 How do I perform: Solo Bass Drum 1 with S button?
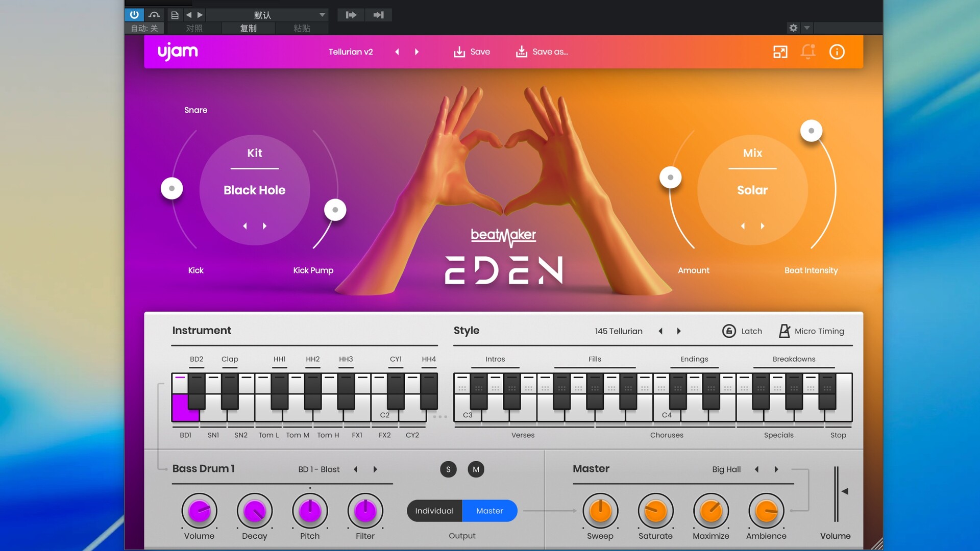pos(448,469)
